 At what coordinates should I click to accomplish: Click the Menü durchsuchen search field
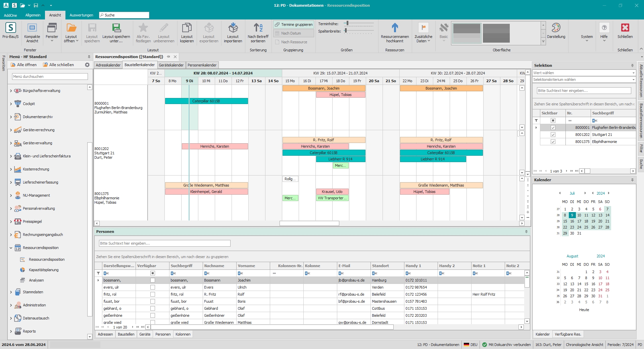point(50,77)
